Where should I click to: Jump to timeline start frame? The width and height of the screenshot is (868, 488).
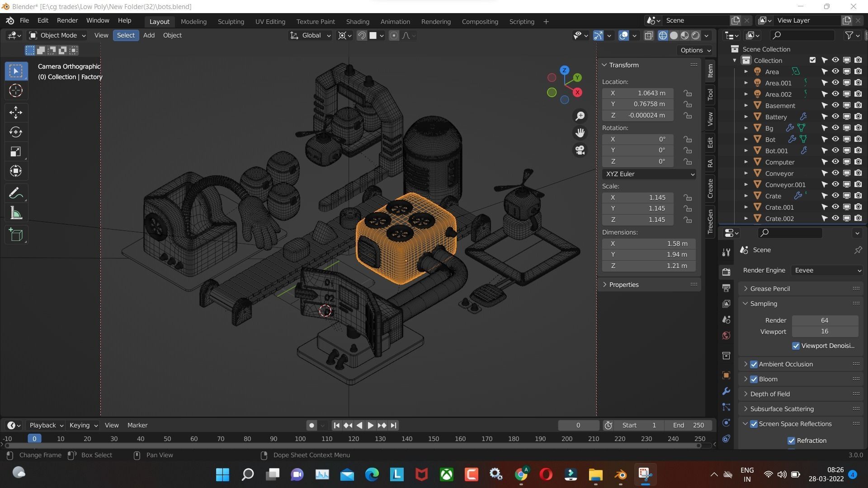click(x=336, y=425)
